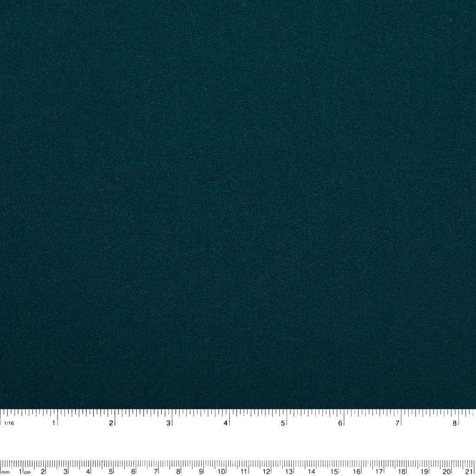Click the "mm" label on metric ruler
The image size is (476, 476).
pyautogui.click(x=6, y=472)
